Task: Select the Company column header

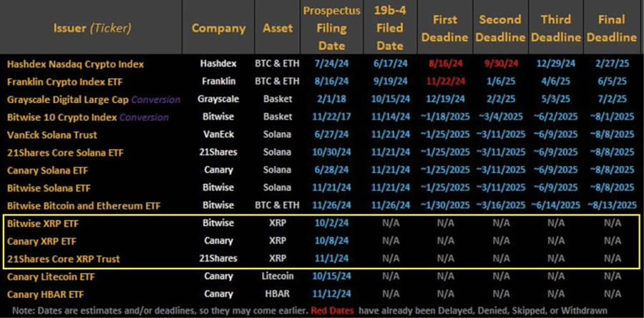Action: click(x=218, y=29)
